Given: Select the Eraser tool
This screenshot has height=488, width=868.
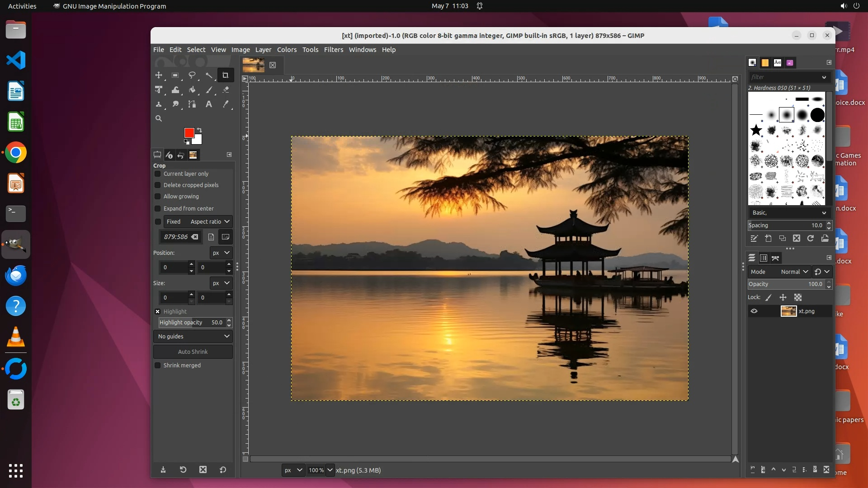Looking at the screenshot, I should pyautogui.click(x=226, y=90).
